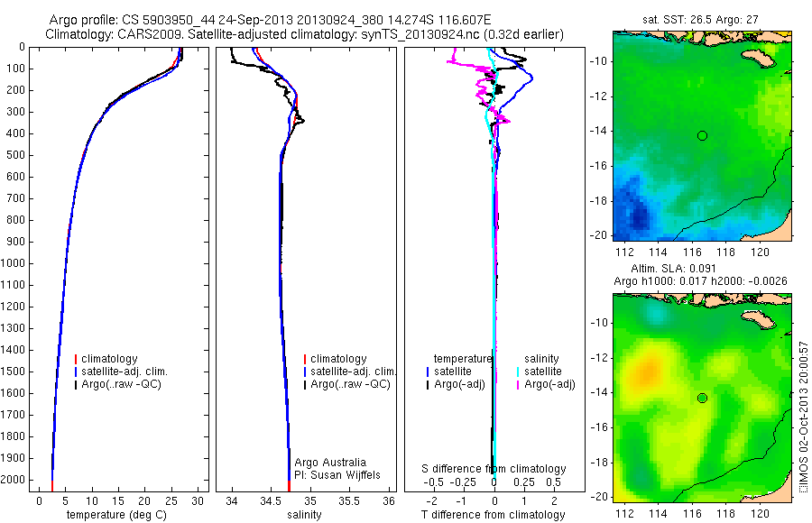
Task: Click the 'Argo profile' title text
Action: [x=83, y=20]
